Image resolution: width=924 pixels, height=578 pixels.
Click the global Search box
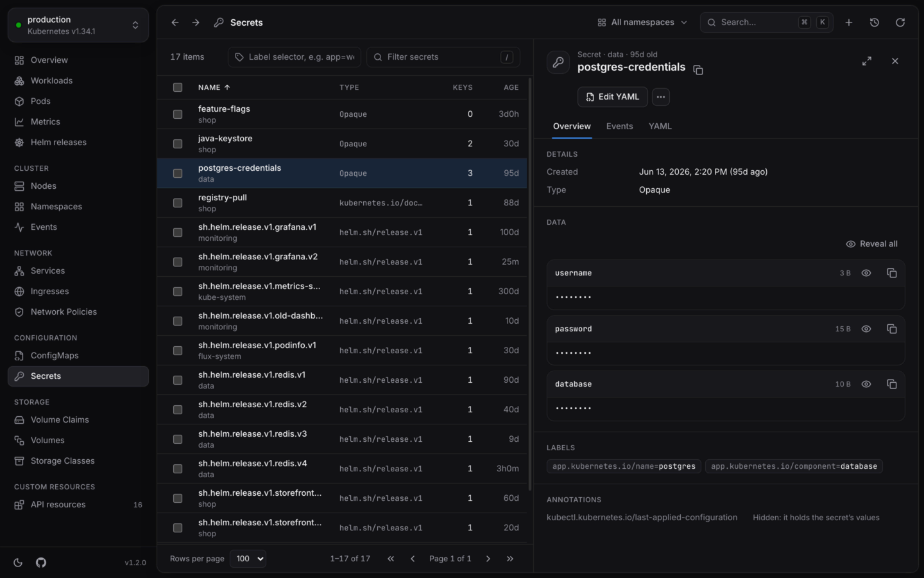tap(767, 22)
